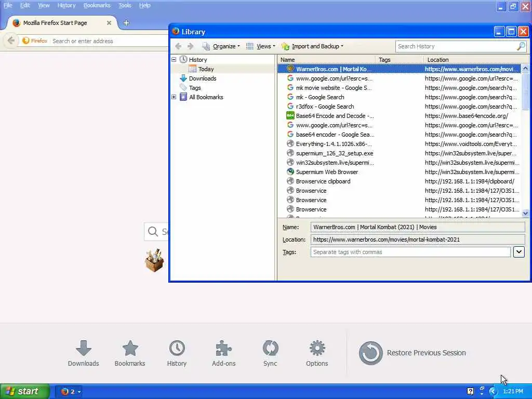This screenshot has height=399, width=532.
Task: Open the Edit menu in Firefox
Action: pyautogui.click(x=25, y=5)
